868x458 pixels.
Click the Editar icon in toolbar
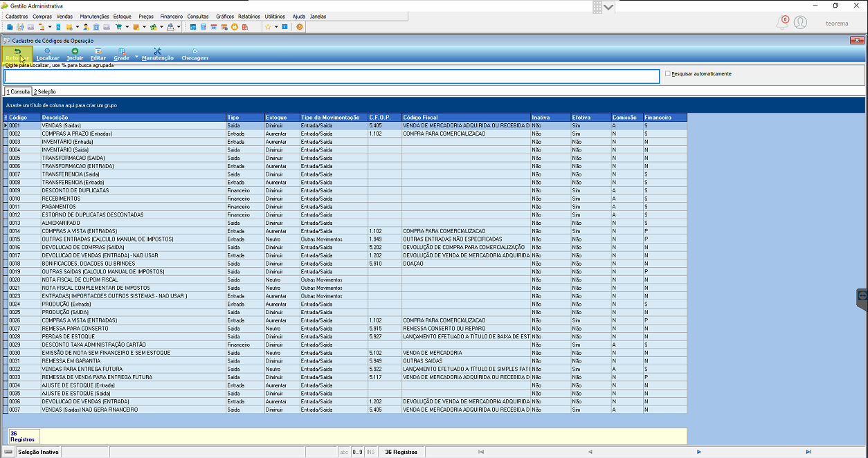pos(98,51)
